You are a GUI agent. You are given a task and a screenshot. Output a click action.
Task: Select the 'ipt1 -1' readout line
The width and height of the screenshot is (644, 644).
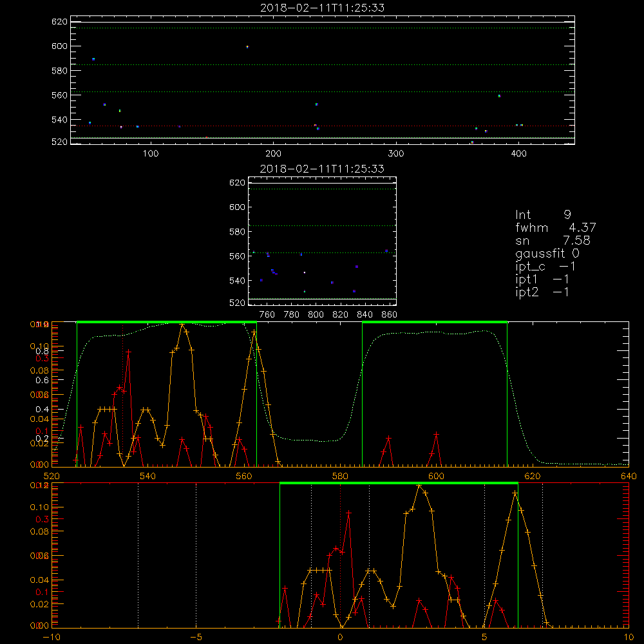pyautogui.click(x=542, y=279)
